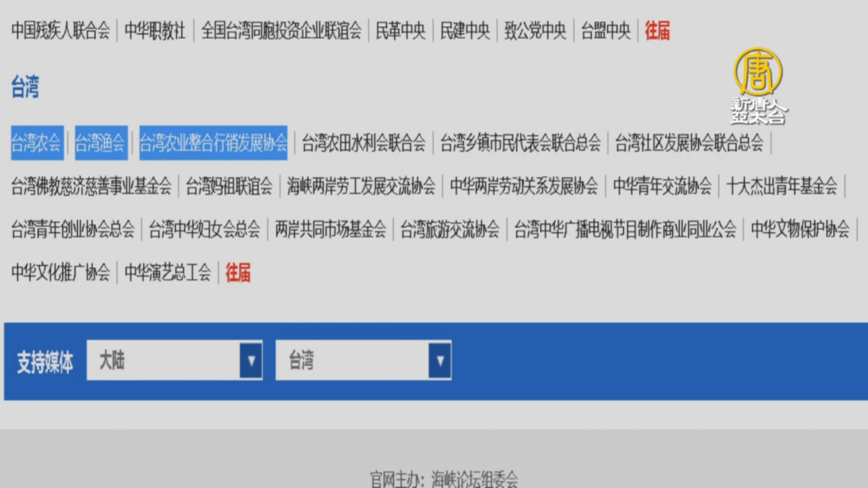Open 台湾农田水利会联合会 link
868x488 pixels.
click(363, 143)
